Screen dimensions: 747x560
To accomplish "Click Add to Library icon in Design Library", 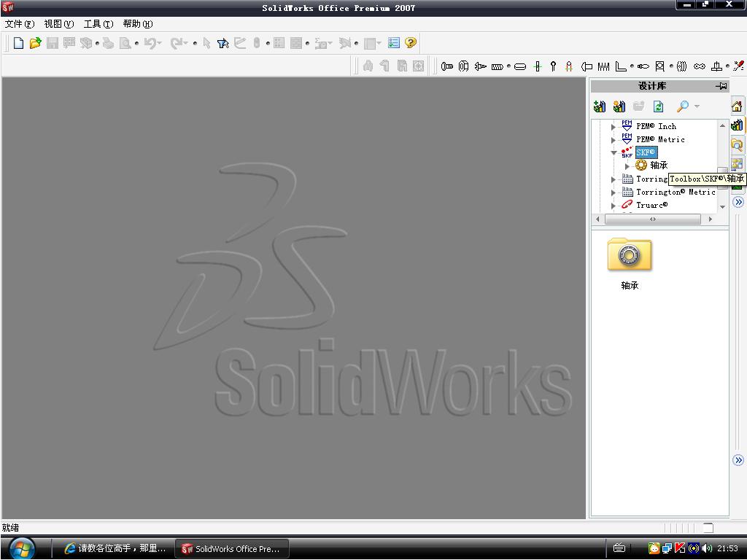I will [600, 106].
